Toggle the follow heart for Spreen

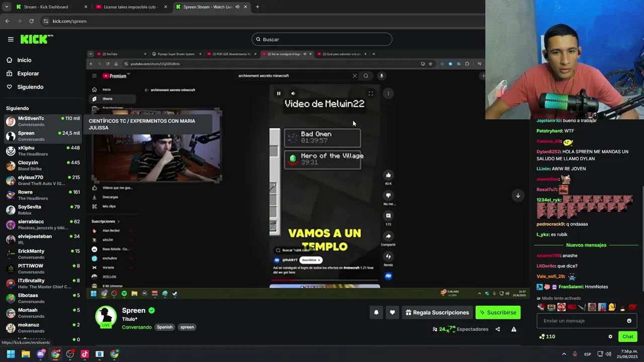pyautogui.click(x=392, y=312)
